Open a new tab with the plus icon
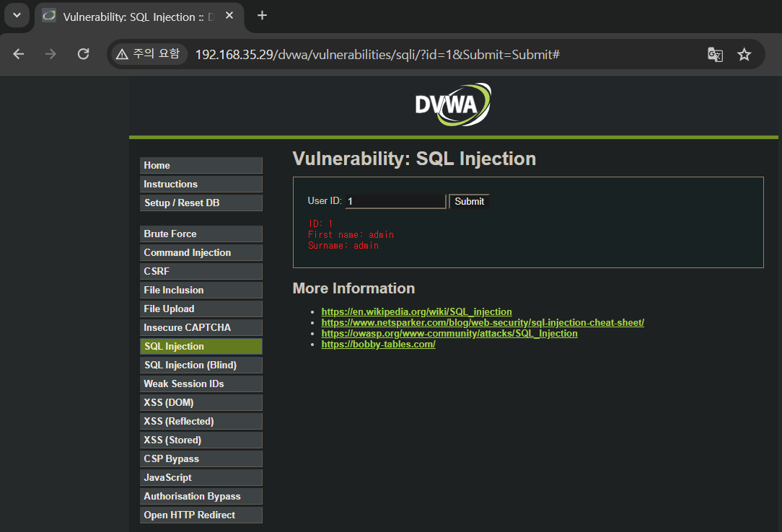782x532 pixels. 263,15
